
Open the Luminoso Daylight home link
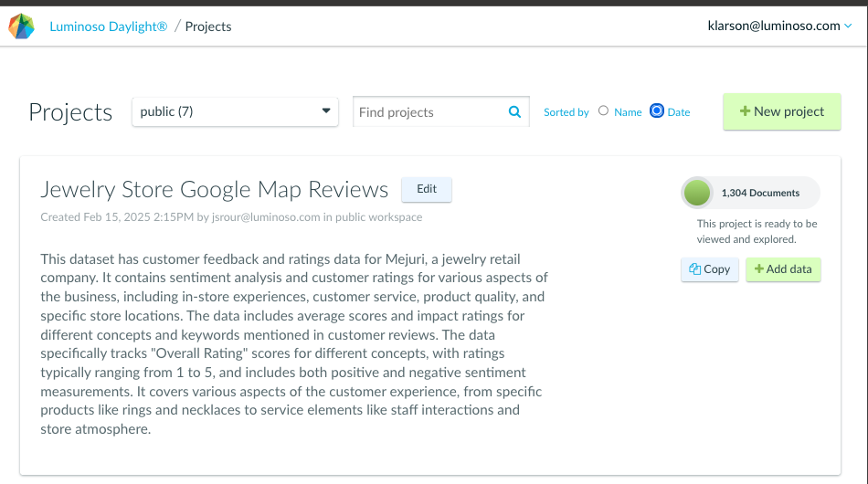[x=109, y=26]
